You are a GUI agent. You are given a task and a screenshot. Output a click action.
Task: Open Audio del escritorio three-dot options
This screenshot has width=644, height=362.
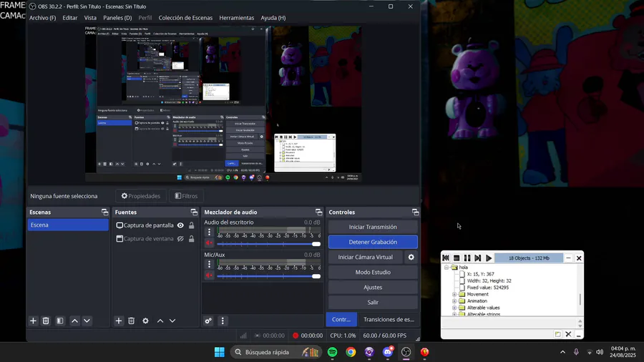pyautogui.click(x=209, y=233)
